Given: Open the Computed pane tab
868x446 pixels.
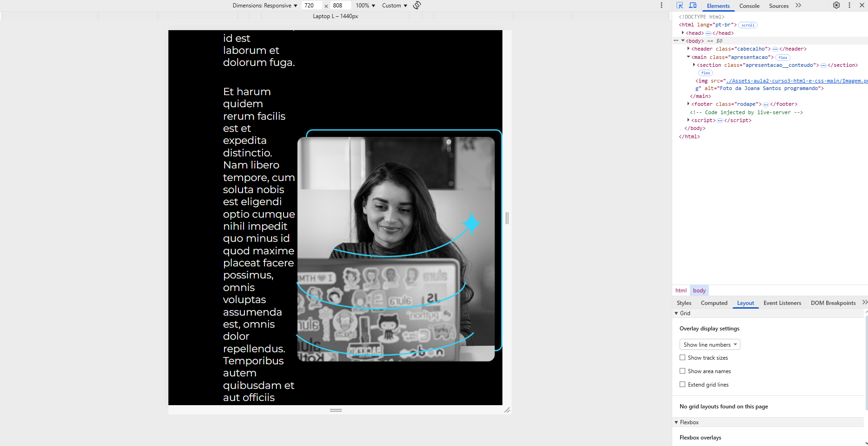Looking at the screenshot, I should point(714,303).
